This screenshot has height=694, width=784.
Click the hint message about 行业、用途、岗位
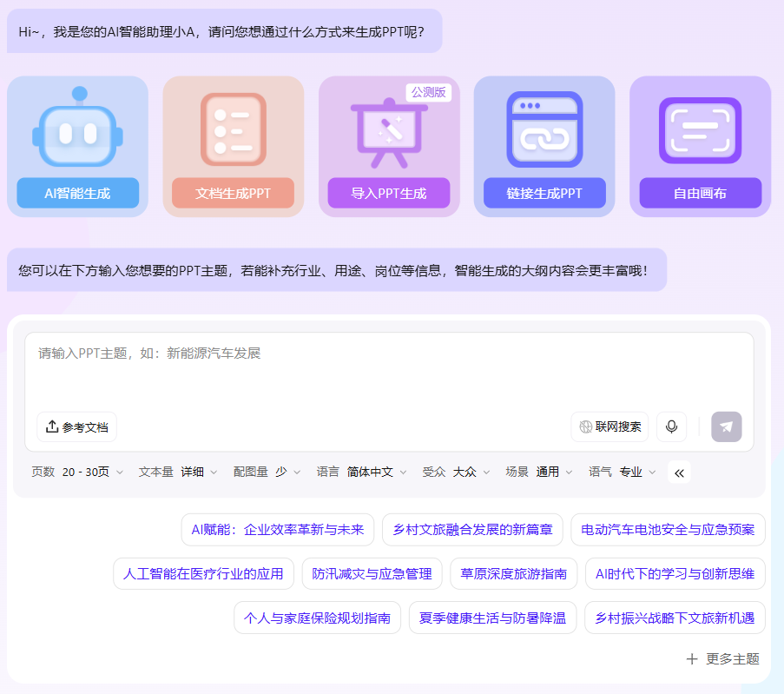(x=337, y=270)
